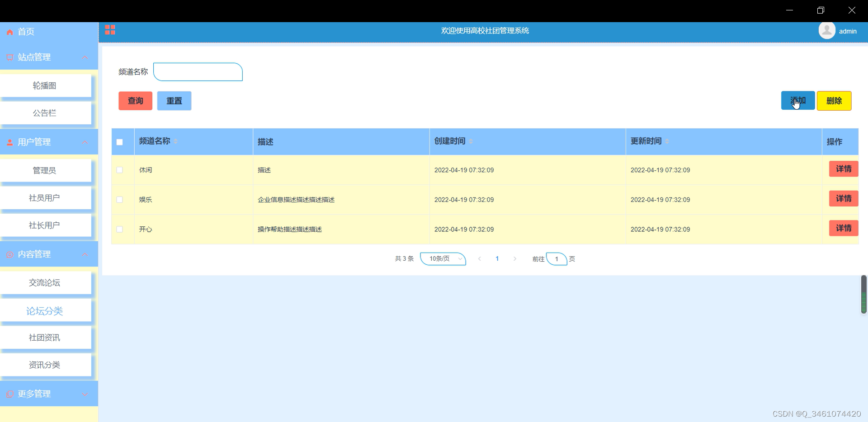Check the 娱乐 row checkbox
Screen dimensions: 868x422
[120, 200]
